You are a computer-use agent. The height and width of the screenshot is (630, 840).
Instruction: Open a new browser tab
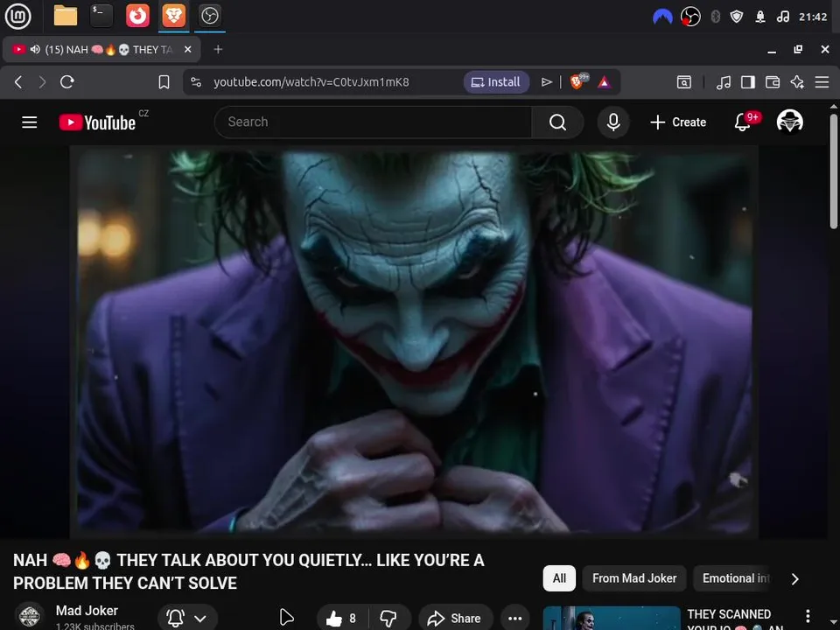click(218, 49)
